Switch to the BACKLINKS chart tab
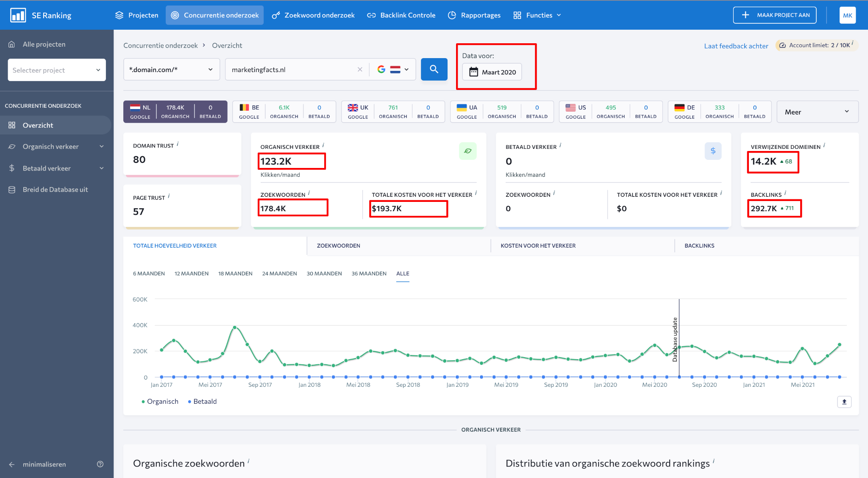 pos(699,246)
